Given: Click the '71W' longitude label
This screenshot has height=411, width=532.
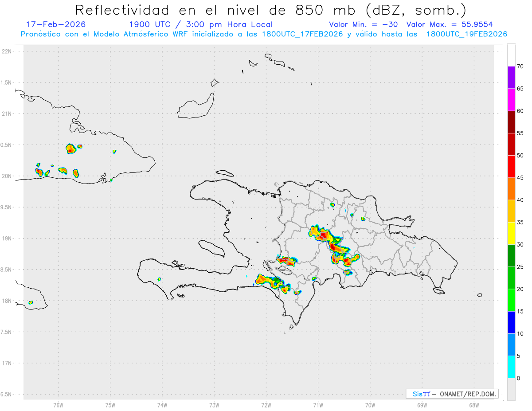Looking at the screenshot, I should point(318,405).
